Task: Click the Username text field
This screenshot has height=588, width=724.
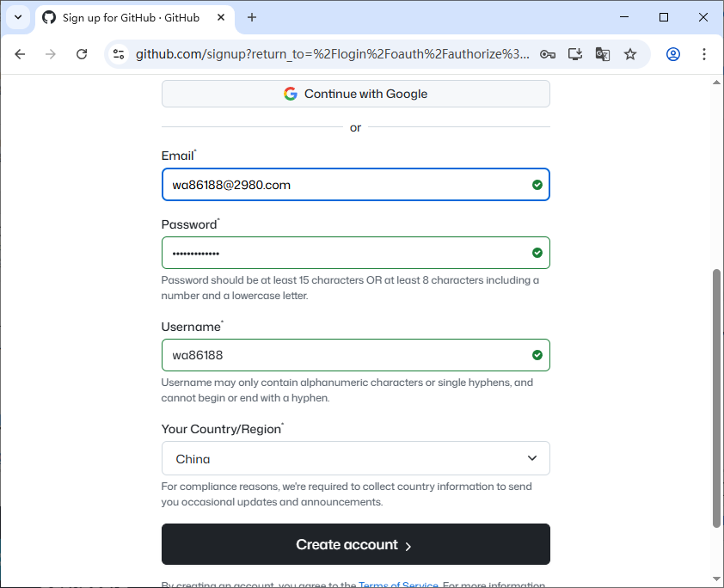Action: tap(344, 355)
